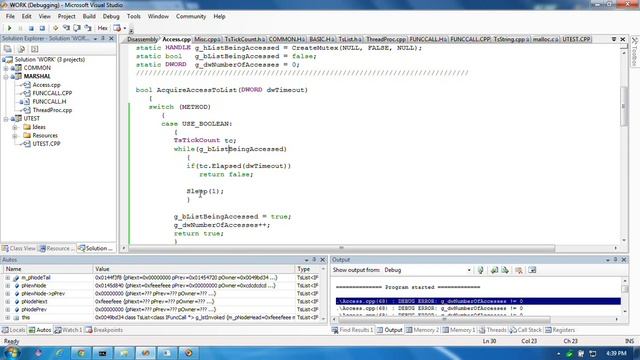Switch to the Disassembly tab

coord(142,39)
